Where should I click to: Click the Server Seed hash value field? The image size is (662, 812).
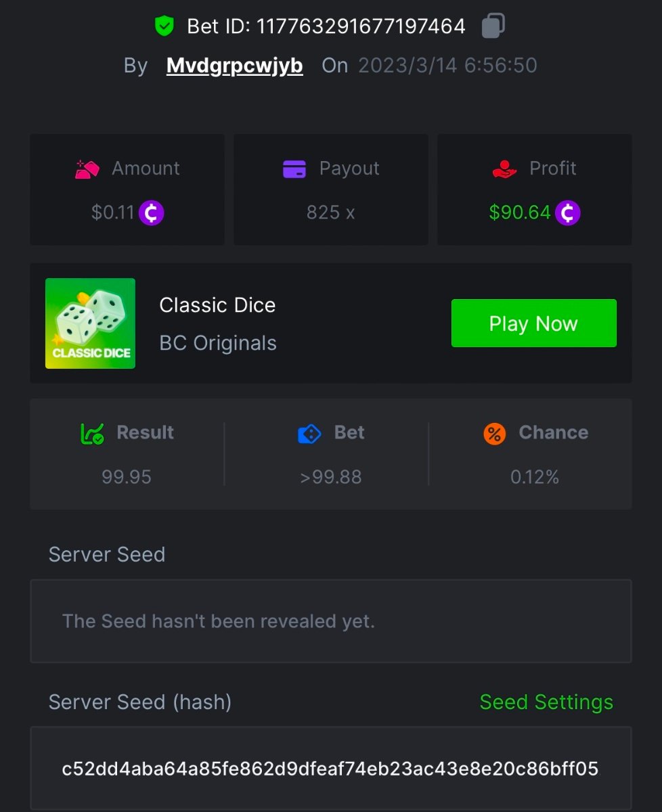[x=331, y=769]
